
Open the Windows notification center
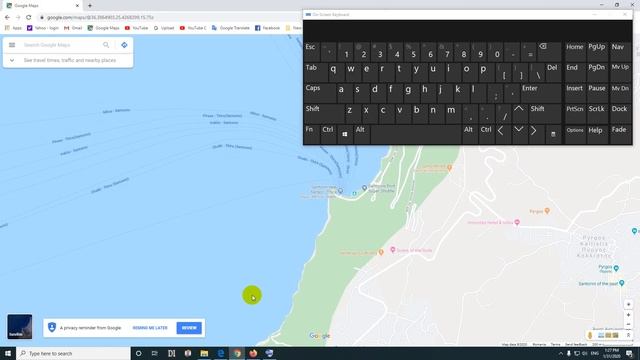point(629,353)
